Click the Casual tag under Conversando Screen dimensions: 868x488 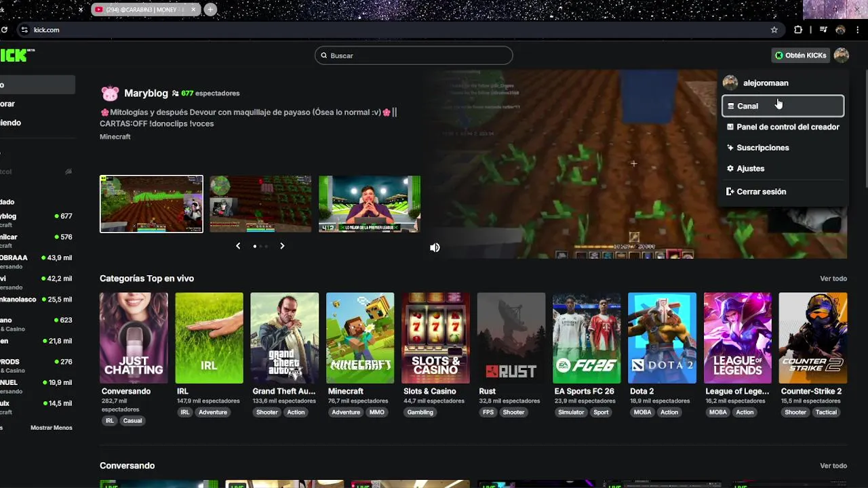pyautogui.click(x=132, y=421)
